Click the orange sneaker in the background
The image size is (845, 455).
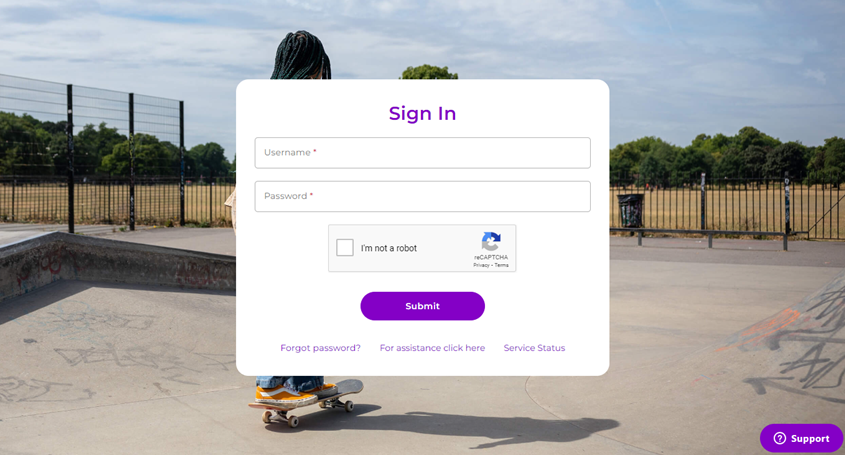click(x=286, y=396)
